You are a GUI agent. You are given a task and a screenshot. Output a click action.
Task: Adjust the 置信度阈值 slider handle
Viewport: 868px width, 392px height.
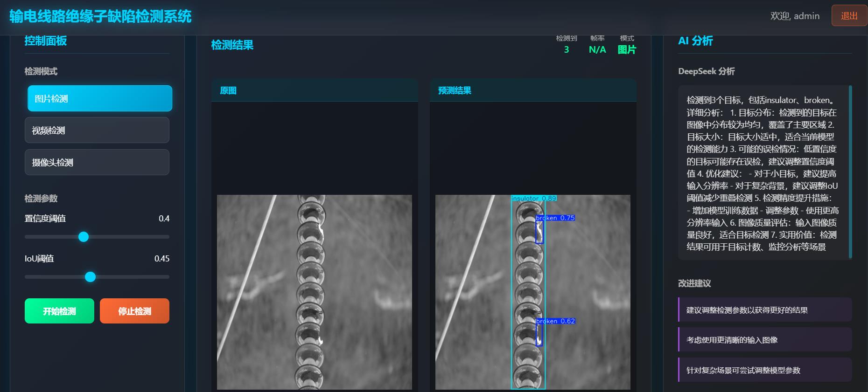click(x=84, y=237)
